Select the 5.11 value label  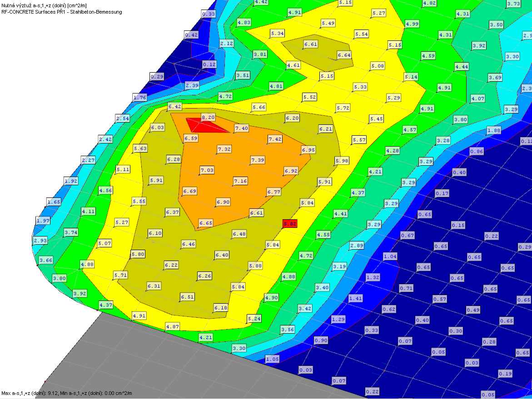(x=123, y=169)
